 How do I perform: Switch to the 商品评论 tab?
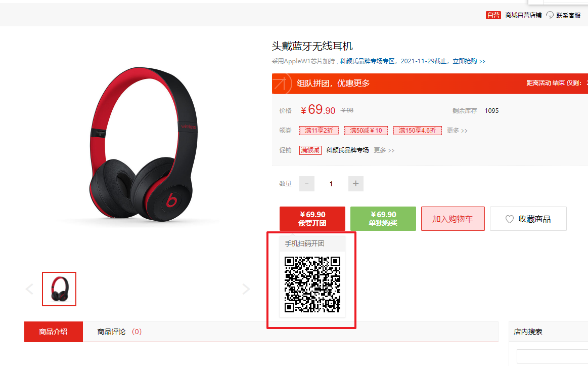click(119, 332)
